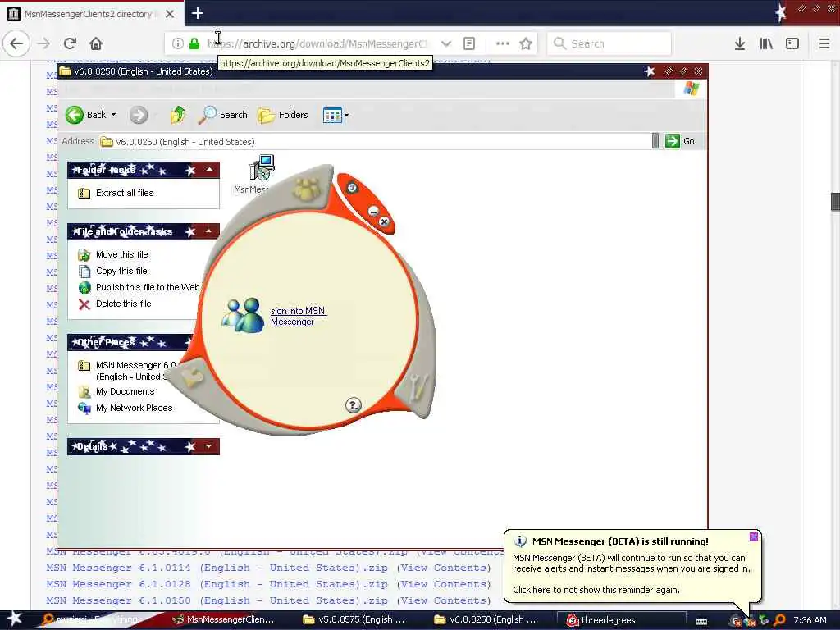Open threedegrees help question mark
This screenshot has height=630, width=840.
pos(353,405)
